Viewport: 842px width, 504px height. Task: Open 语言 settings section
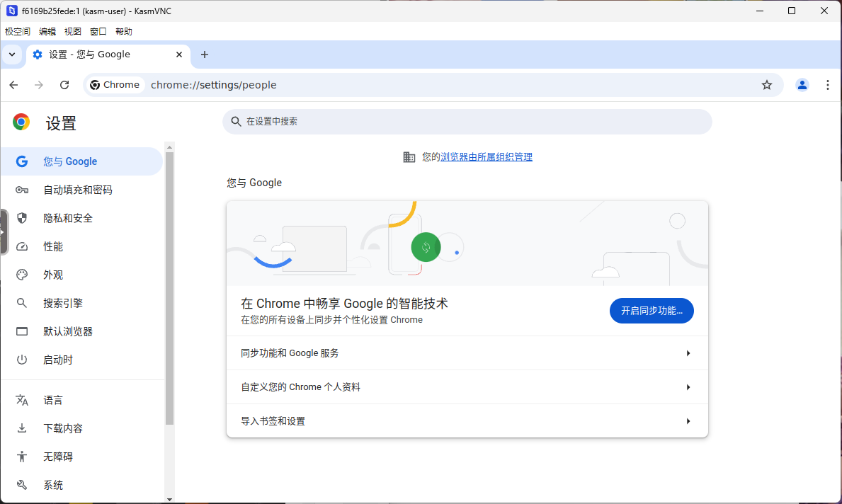pyautogui.click(x=81, y=401)
